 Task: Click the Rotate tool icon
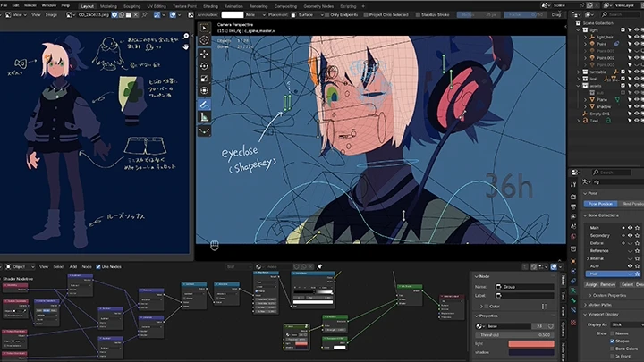coord(204,66)
